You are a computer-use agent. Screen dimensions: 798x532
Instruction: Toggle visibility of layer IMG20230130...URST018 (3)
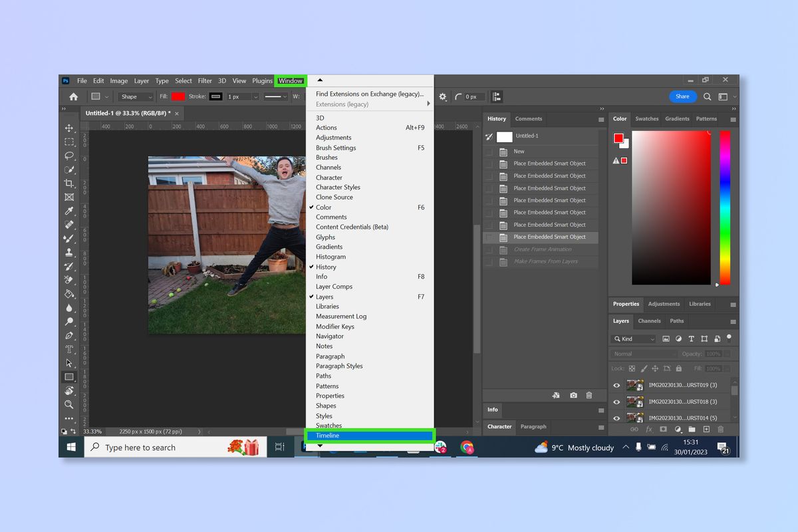point(616,402)
